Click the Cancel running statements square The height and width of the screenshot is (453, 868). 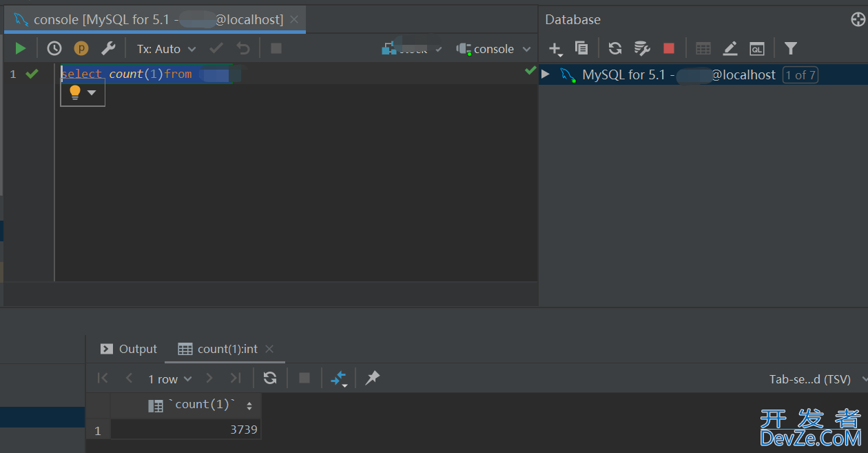point(276,48)
